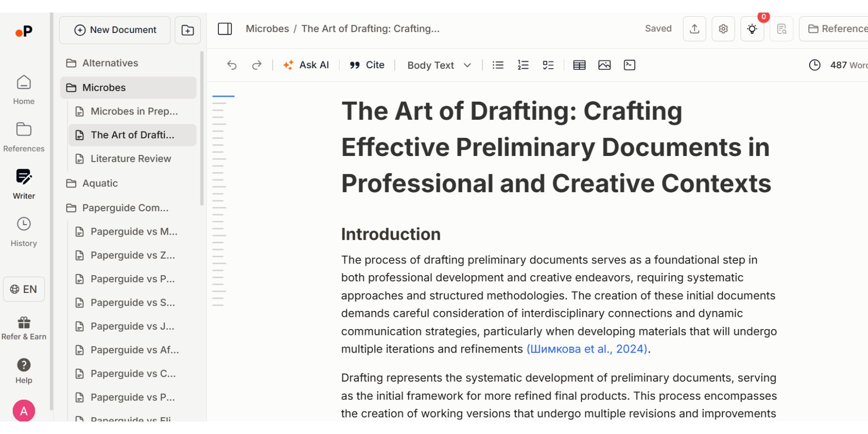Viewport: 868px width, 434px height.
Task: Click the word count clock icon
Action: pyautogui.click(x=815, y=65)
